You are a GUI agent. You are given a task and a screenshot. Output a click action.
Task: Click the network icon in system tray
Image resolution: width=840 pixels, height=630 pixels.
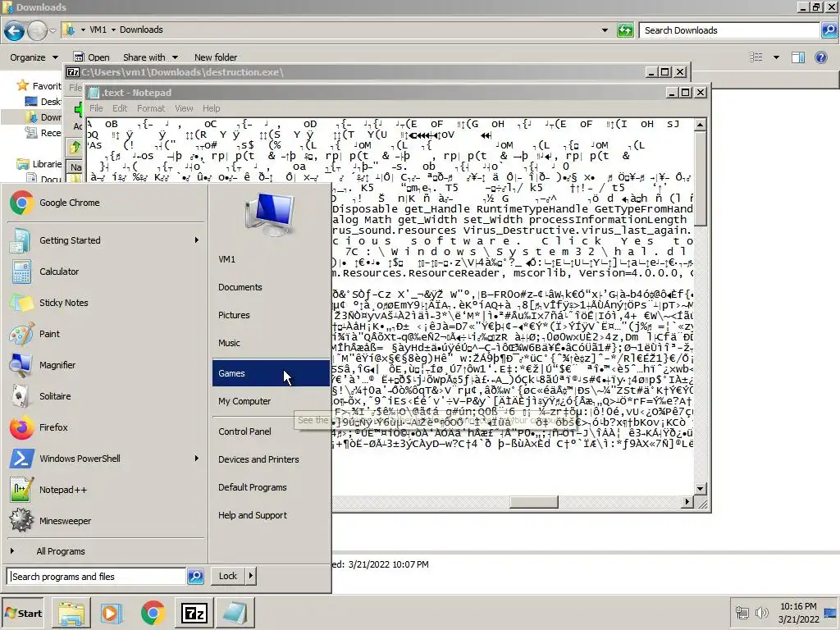(742, 613)
